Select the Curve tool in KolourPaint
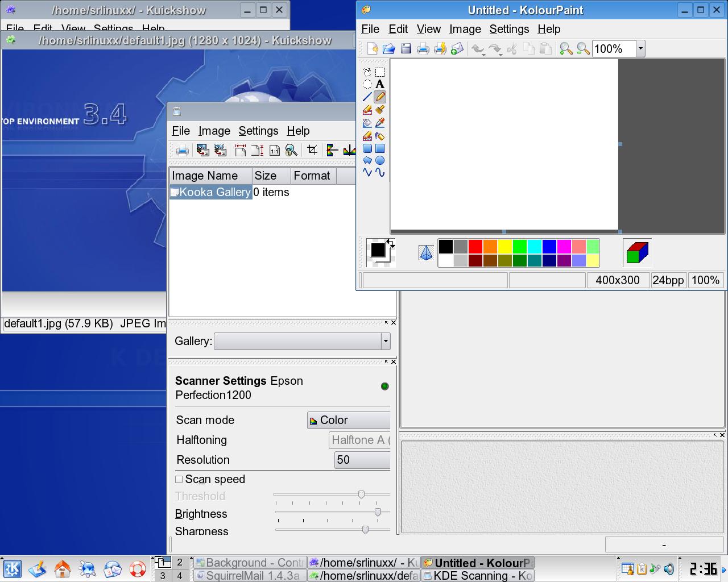The image size is (728, 582). [x=380, y=173]
